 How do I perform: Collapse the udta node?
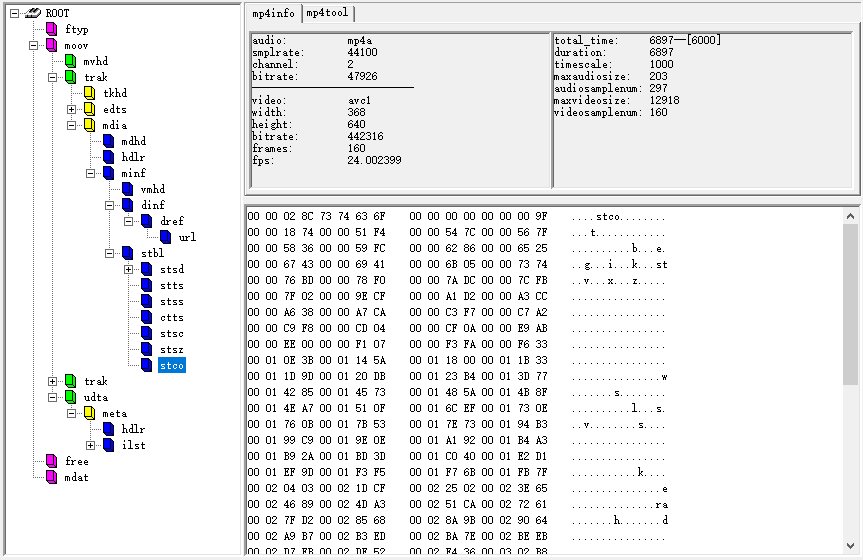coord(52,397)
